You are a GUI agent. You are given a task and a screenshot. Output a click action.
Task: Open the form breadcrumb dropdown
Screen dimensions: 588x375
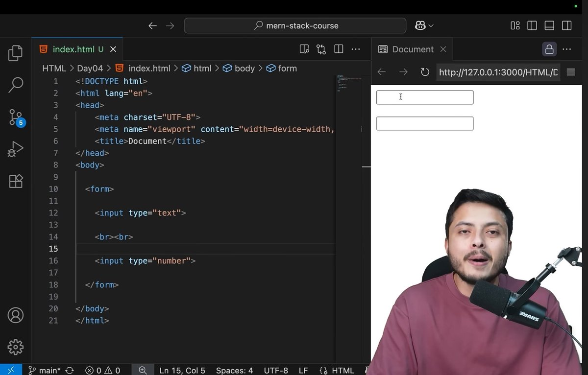(x=282, y=69)
